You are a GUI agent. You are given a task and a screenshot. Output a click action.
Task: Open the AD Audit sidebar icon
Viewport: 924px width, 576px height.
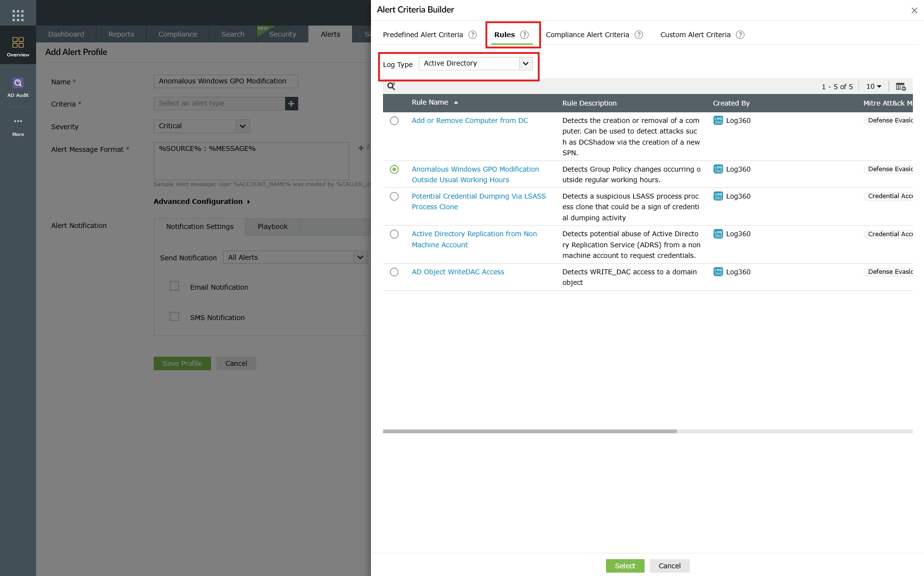pyautogui.click(x=18, y=83)
